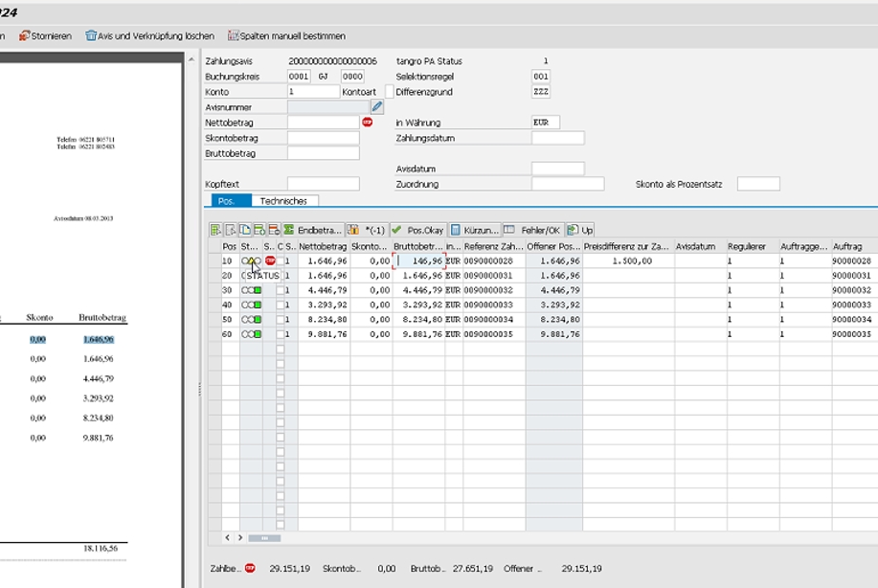The image size is (878, 588).
Task: Click the Bruttobetrag cell 146,96 in row 10
Action: tap(419, 260)
